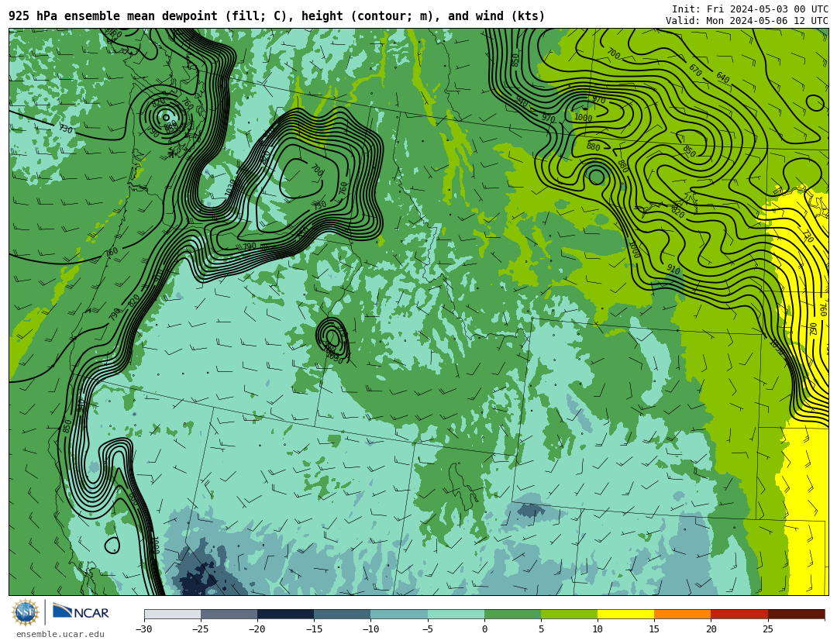Click the 15 colorbar tick label
837x644 pixels.
tap(654, 629)
